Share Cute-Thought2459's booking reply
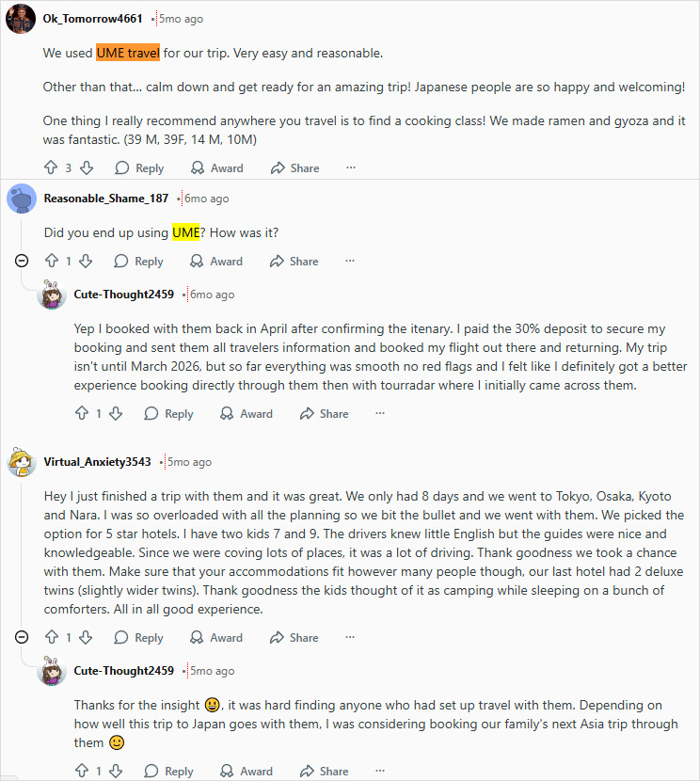 (324, 413)
